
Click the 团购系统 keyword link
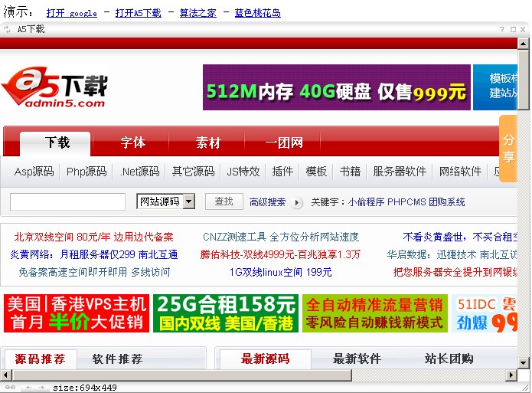[447, 202]
